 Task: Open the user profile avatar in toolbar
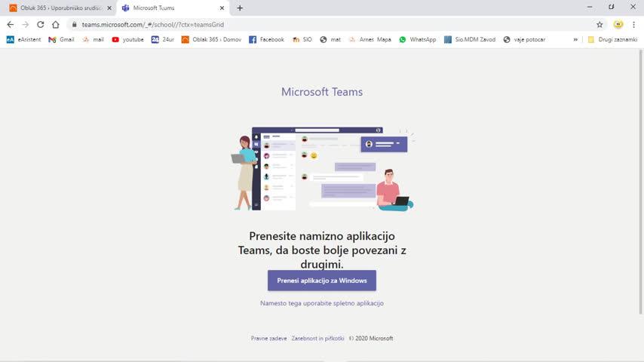tap(618, 24)
